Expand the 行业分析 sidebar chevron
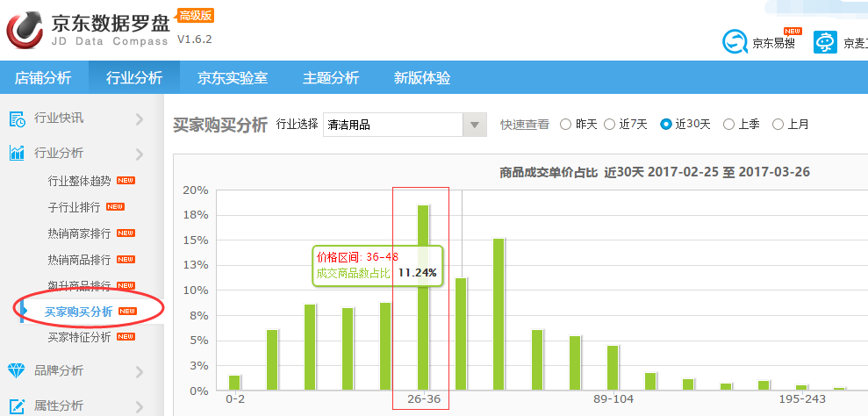This screenshot has width=868, height=416. click(x=139, y=154)
